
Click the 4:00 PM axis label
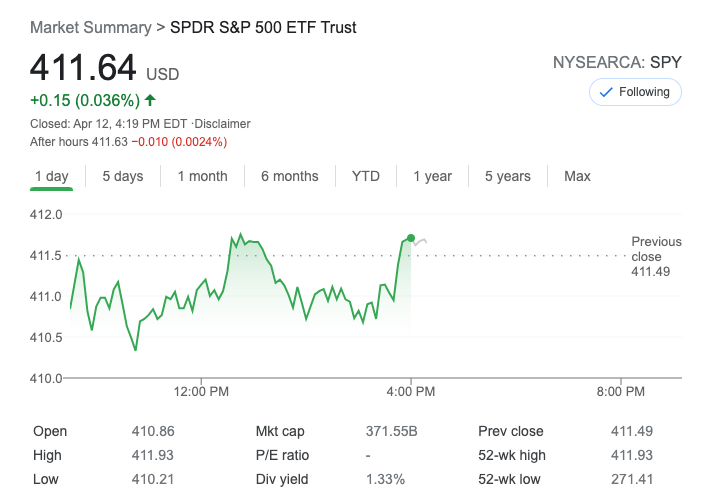[x=411, y=391]
